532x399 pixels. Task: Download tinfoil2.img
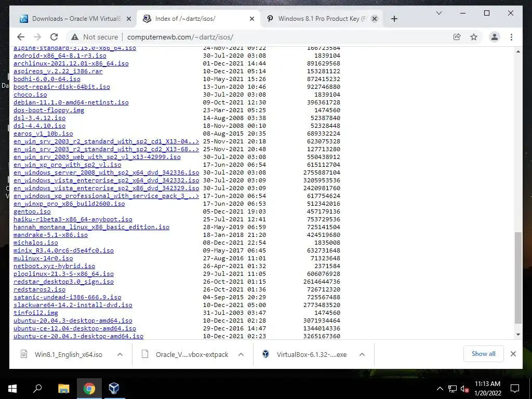pos(36,313)
